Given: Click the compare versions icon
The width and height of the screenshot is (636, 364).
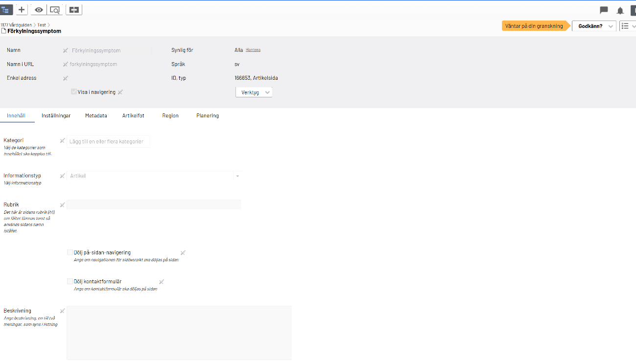Looking at the screenshot, I should pos(74,9).
